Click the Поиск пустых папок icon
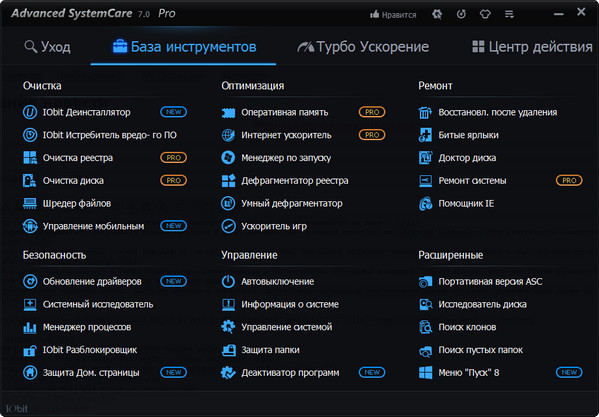Viewport: 599px width, 417px height. (425, 350)
